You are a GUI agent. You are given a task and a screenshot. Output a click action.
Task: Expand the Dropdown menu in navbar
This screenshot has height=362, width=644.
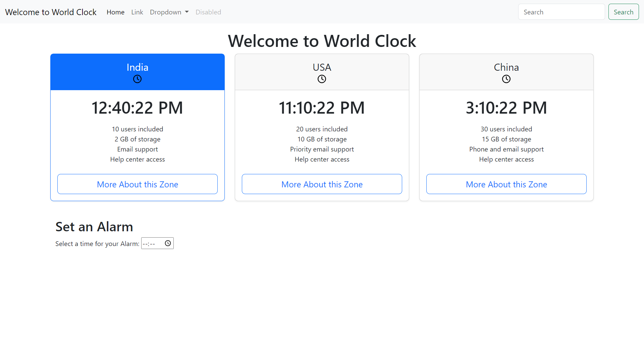[x=169, y=12]
